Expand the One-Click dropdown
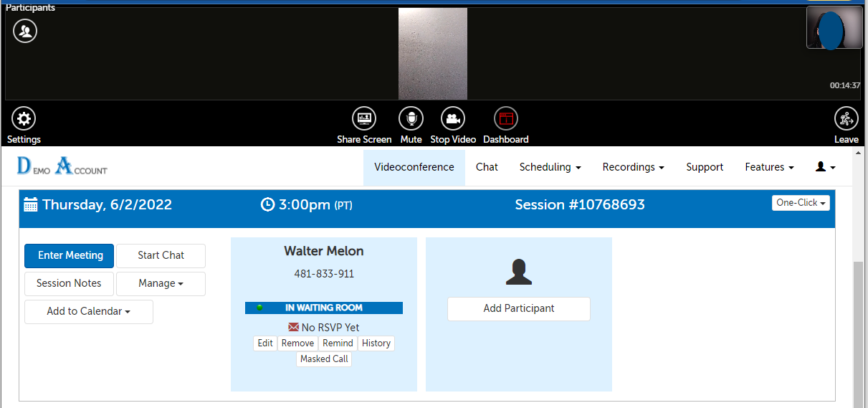This screenshot has width=868, height=408. [x=800, y=203]
